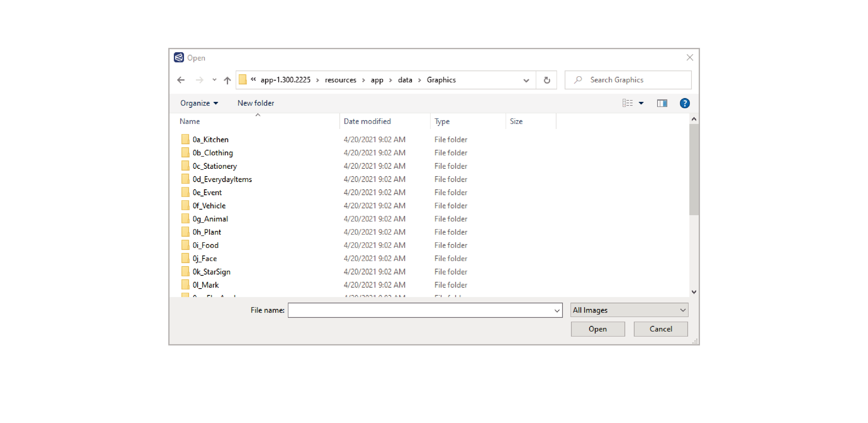Open the recent locations dropdown arrow
The image size is (868, 423).
[x=214, y=80]
